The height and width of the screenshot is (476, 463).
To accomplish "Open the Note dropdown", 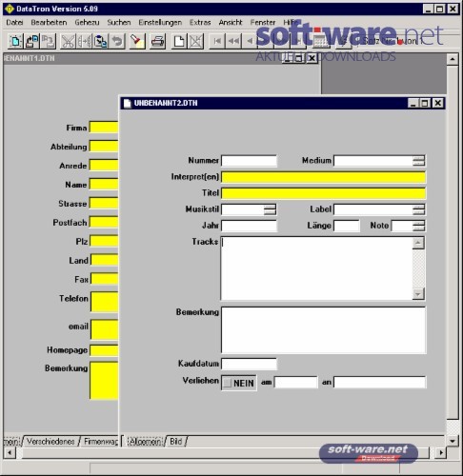I will click(418, 226).
